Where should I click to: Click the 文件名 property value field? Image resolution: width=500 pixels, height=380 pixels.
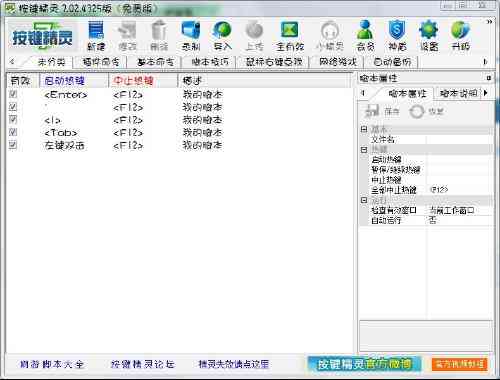point(460,139)
